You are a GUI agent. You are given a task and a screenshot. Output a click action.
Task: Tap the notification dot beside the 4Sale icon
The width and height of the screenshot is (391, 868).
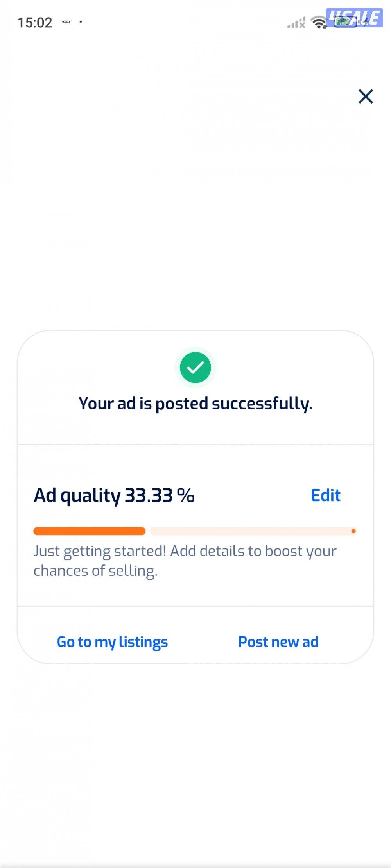[x=81, y=22]
